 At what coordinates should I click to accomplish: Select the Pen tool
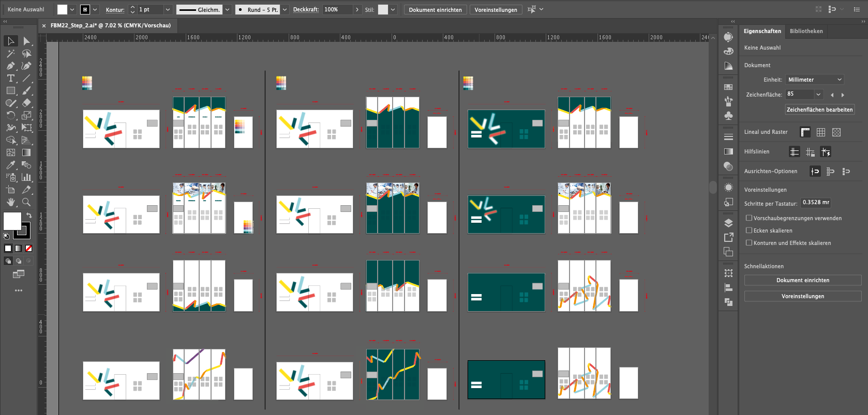click(x=10, y=66)
